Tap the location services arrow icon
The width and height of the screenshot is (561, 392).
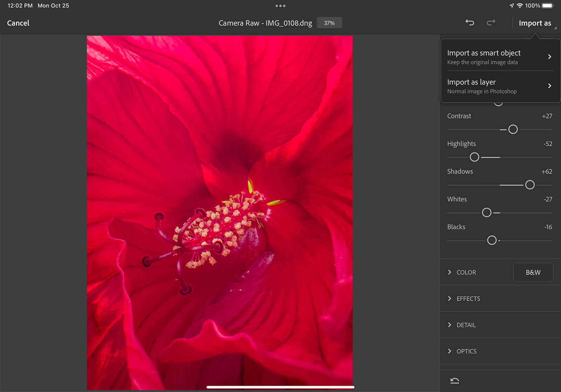coord(512,6)
